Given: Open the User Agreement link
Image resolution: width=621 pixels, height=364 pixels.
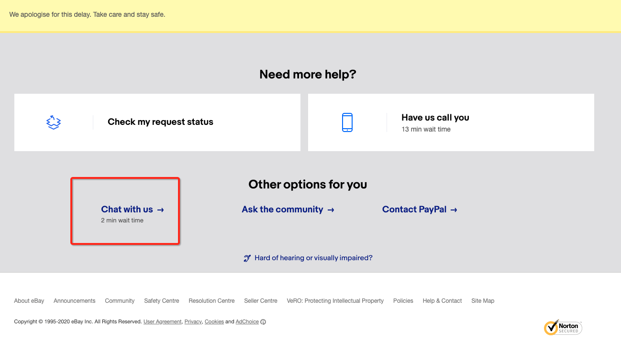Looking at the screenshot, I should [x=163, y=322].
